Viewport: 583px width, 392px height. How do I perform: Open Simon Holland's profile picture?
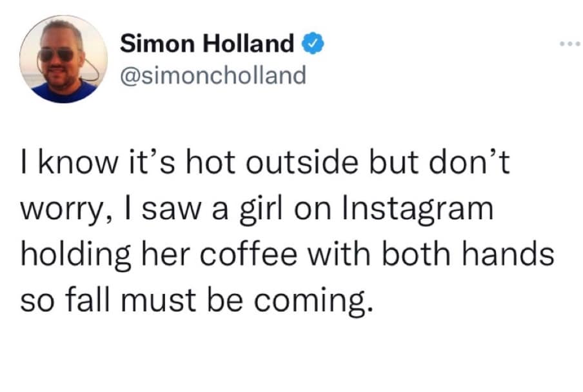[64, 59]
